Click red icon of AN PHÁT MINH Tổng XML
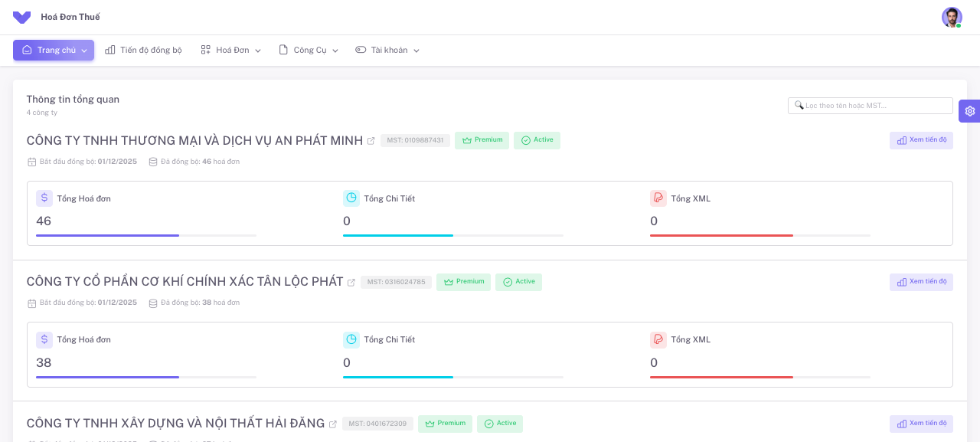The width and height of the screenshot is (980, 442). (658, 198)
